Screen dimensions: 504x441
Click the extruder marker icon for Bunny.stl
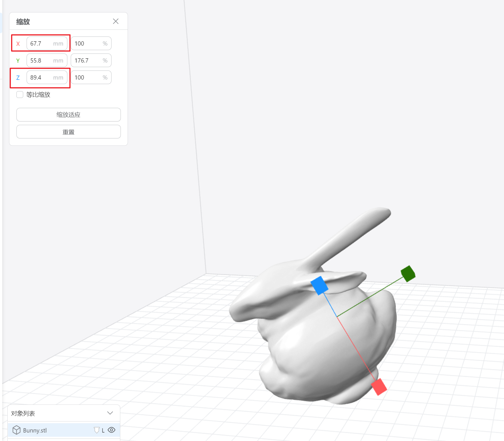coord(97,430)
